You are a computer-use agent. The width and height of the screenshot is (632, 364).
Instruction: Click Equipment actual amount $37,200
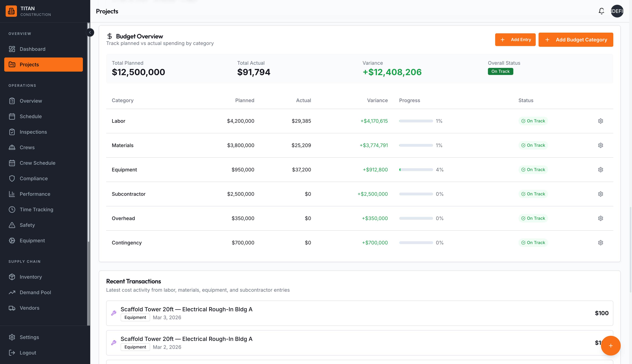click(301, 170)
